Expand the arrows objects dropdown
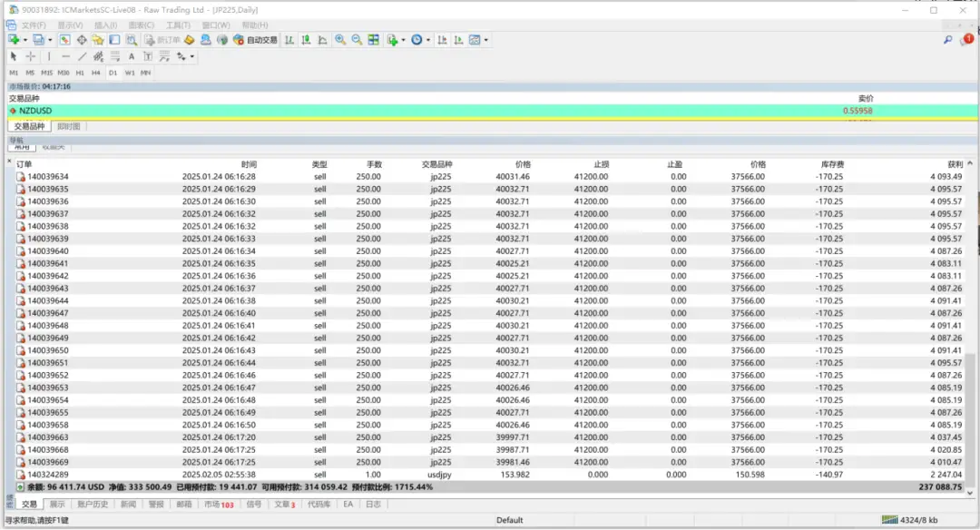This screenshot has width=980, height=530. point(191,56)
